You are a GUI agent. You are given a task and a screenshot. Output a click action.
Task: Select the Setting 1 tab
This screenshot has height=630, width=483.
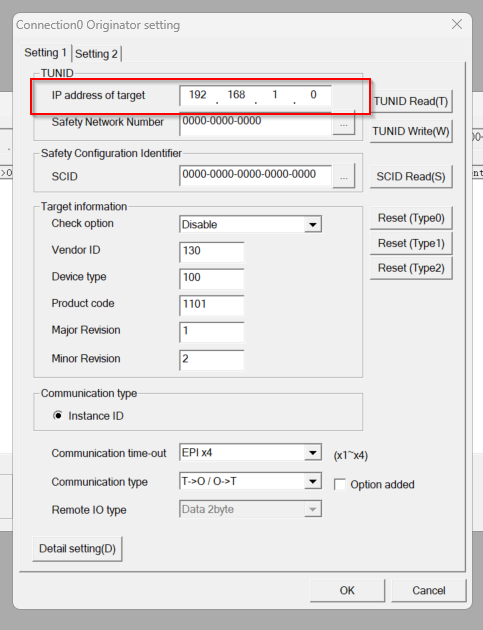pos(45,53)
